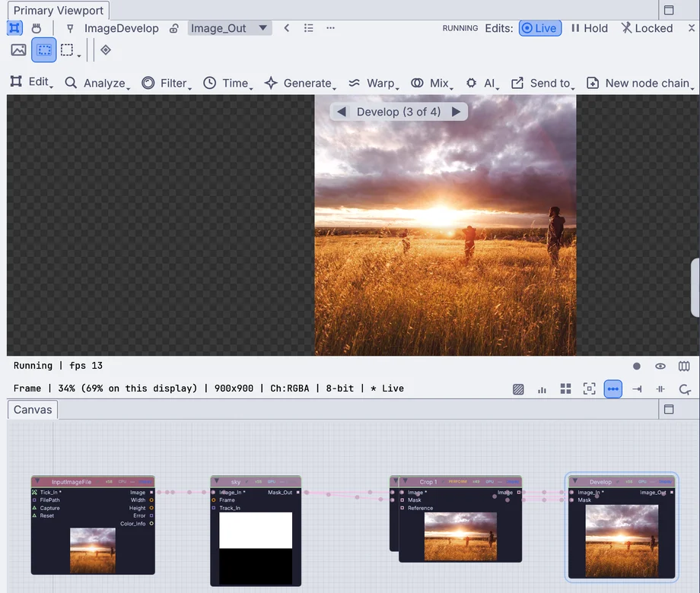Click the Crop 1 node thumbnail
The width and height of the screenshot is (700, 593).
pyautogui.click(x=460, y=536)
